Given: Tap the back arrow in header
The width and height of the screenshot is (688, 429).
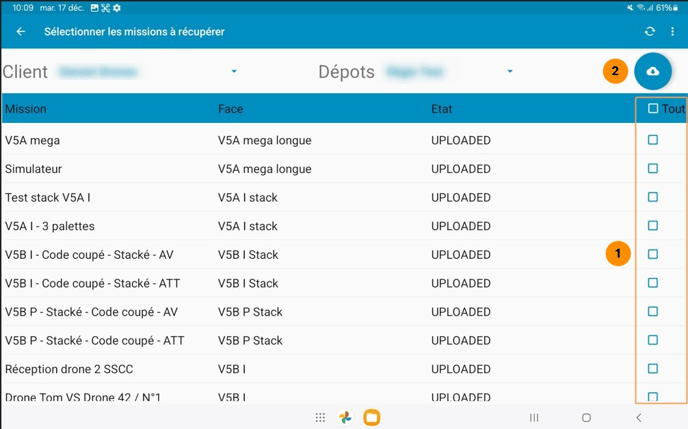Looking at the screenshot, I should pyautogui.click(x=21, y=32).
